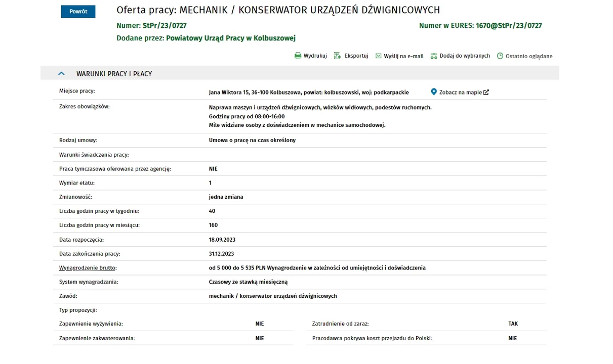This screenshot has width=613, height=364.
Task: Click the Wynagrodzenie brutto underlined label
Action: [88, 268]
